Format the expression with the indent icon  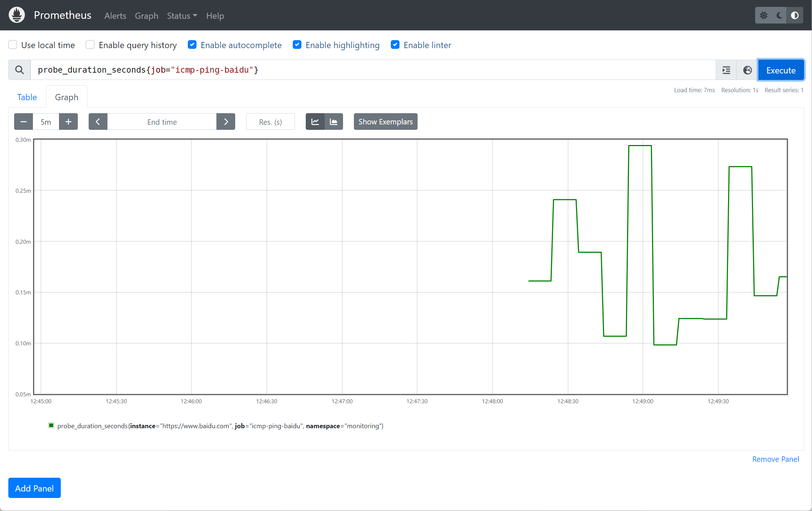tap(726, 70)
